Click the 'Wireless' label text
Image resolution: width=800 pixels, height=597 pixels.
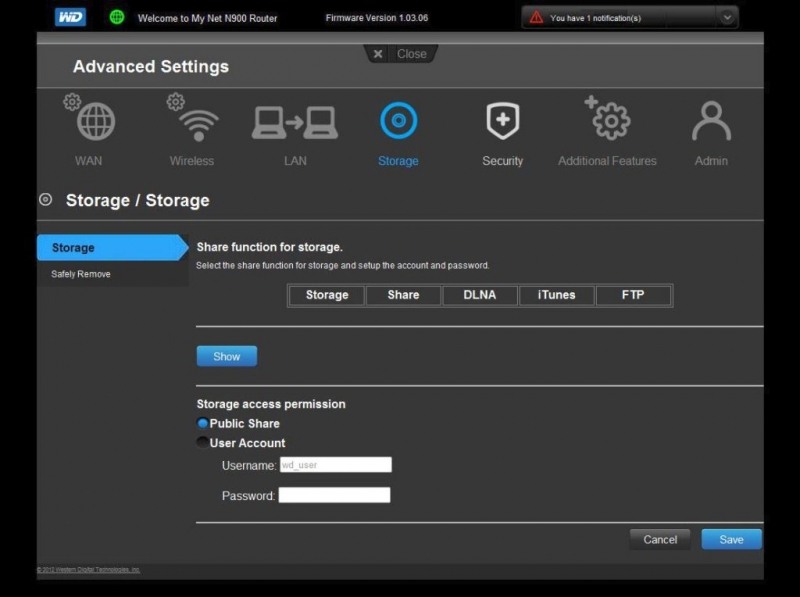(x=192, y=161)
